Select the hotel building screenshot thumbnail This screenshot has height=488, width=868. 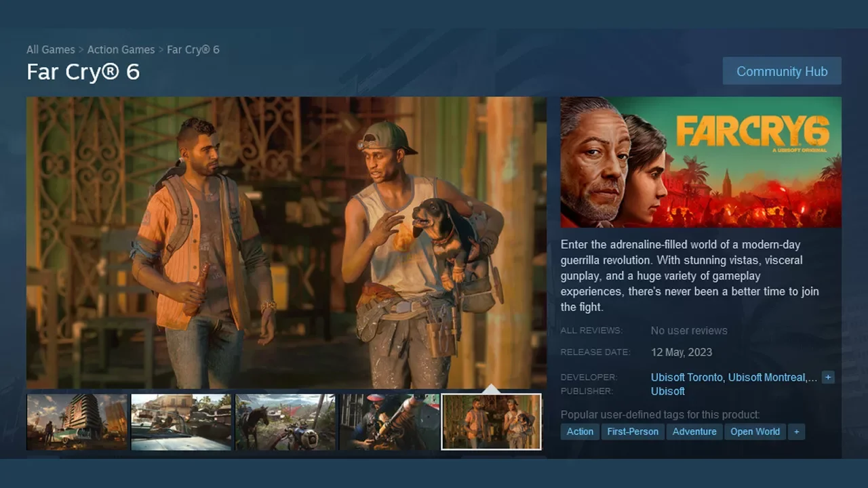(x=77, y=422)
